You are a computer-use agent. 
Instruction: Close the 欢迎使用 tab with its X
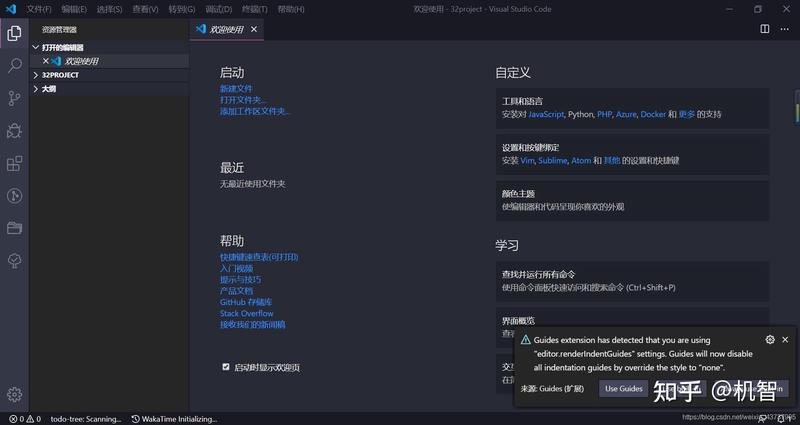click(254, 30)
